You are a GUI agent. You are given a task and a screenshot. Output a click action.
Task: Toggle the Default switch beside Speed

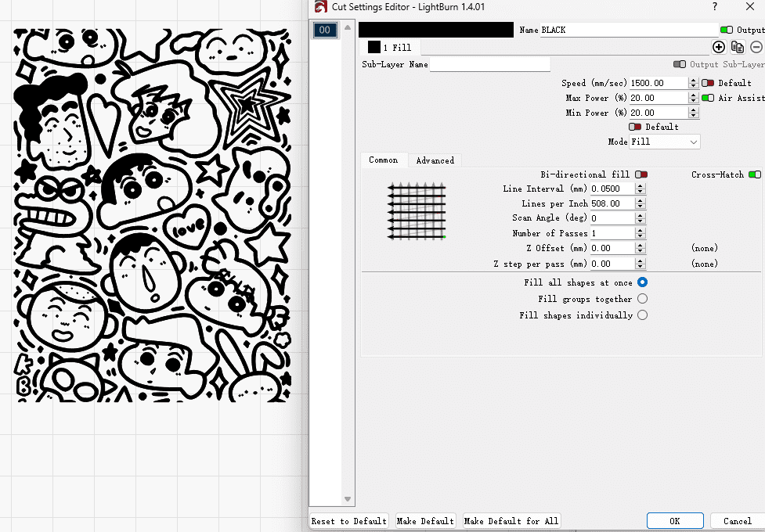(708, 83)
